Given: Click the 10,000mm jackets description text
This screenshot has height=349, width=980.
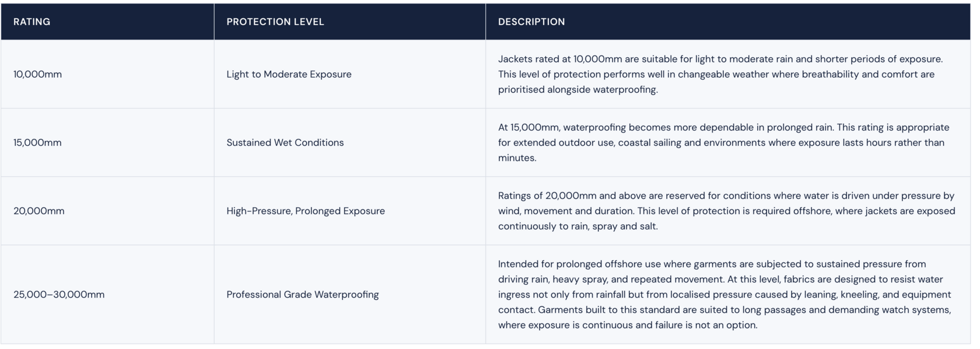Looking at the screenshot, I should pos(720,74).
